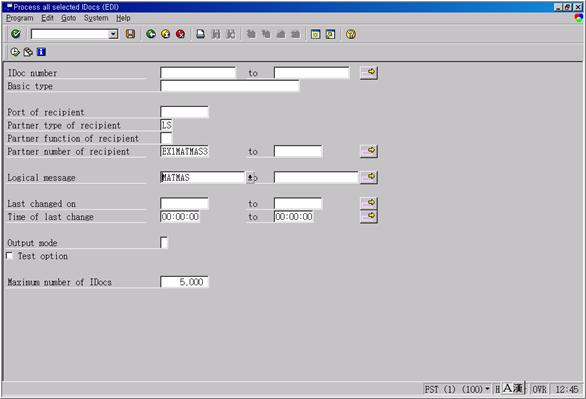Open multiple selection for Partner number of recipient
The image size is (586, 399).
(x=369, y=151)
